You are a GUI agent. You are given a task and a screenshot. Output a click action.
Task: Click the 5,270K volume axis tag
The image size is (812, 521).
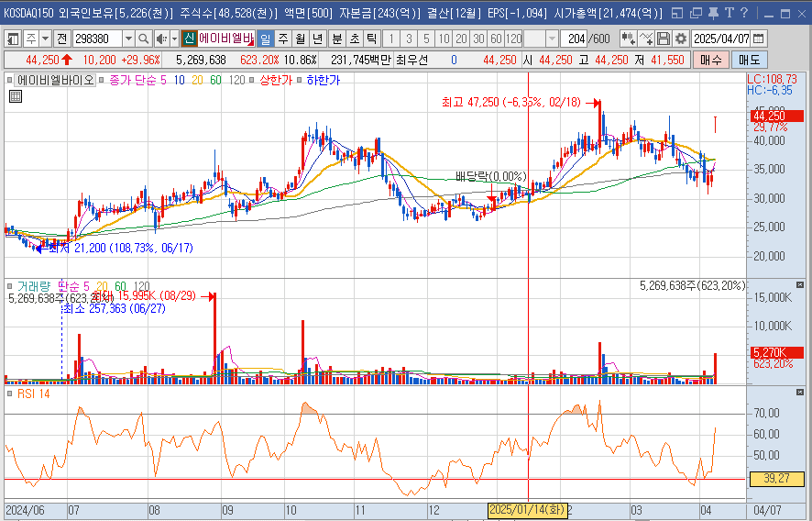[777, 353]
